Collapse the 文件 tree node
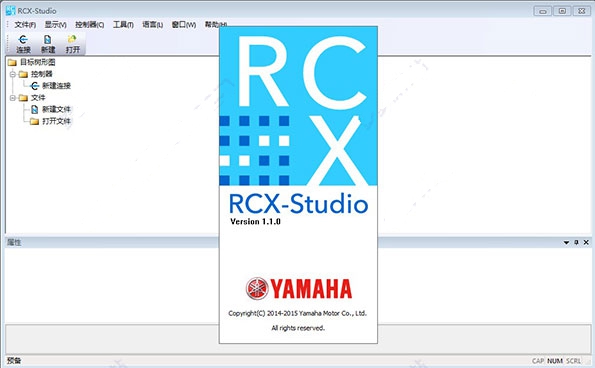The image size is (595, 368). point(13,98)
